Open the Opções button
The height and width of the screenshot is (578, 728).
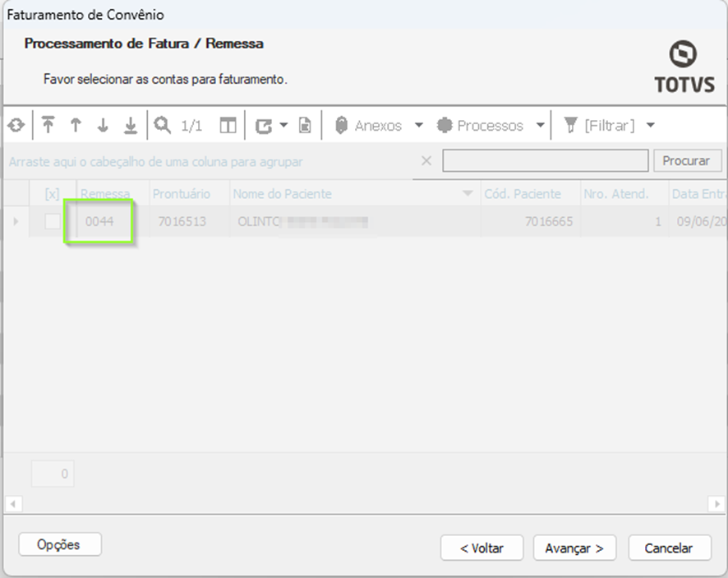click(60, 544)
